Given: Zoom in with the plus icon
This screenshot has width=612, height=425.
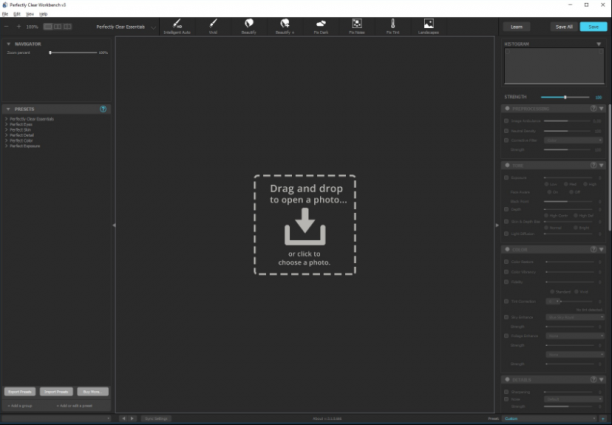Looking at the screenshot, I should (18, 27).
